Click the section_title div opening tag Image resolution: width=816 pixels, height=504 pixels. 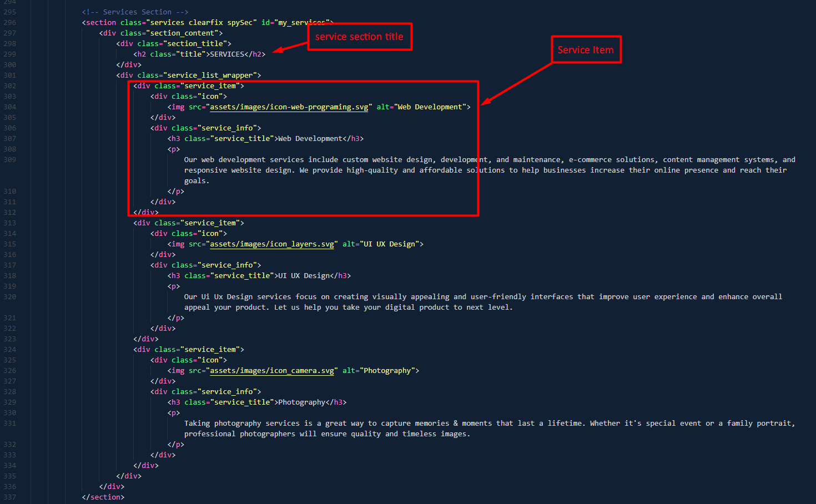(x=174, y=43)
